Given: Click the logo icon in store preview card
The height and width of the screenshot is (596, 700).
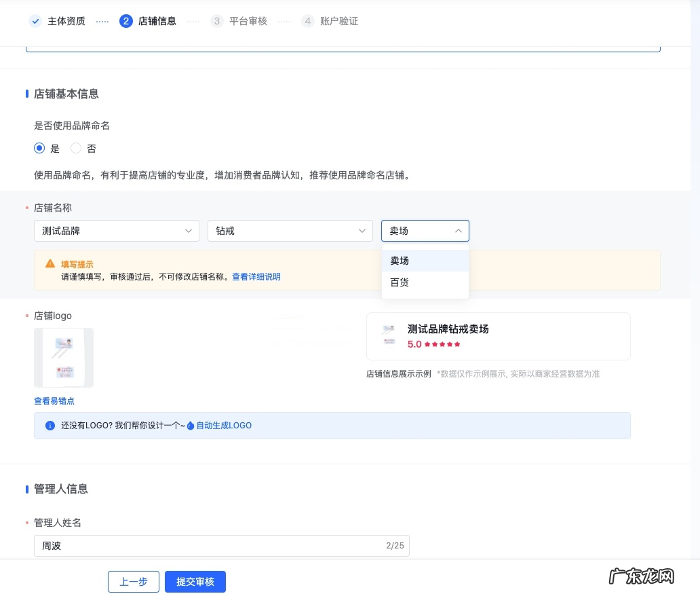Looking at the screenshot, I should (389, 335).
